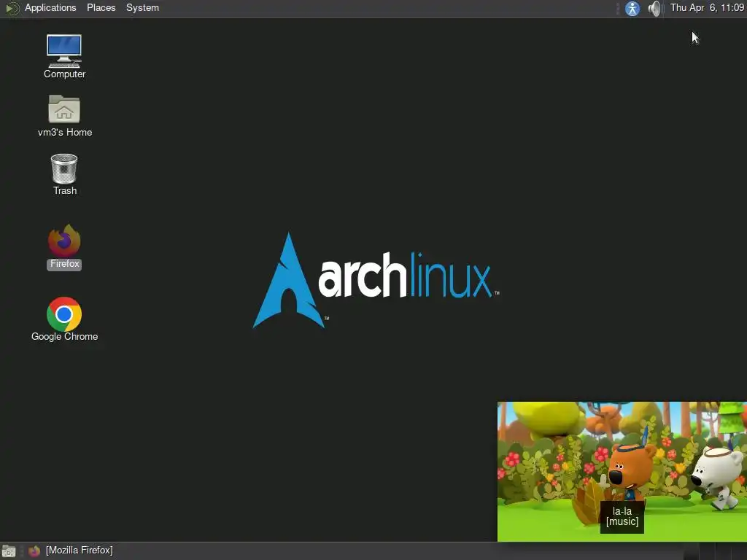Click the show desktop icon in bottom panel

pos(9,551)
